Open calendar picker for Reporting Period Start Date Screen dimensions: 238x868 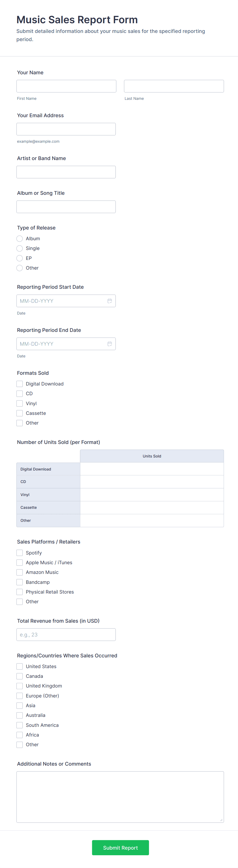click(109, 301)
